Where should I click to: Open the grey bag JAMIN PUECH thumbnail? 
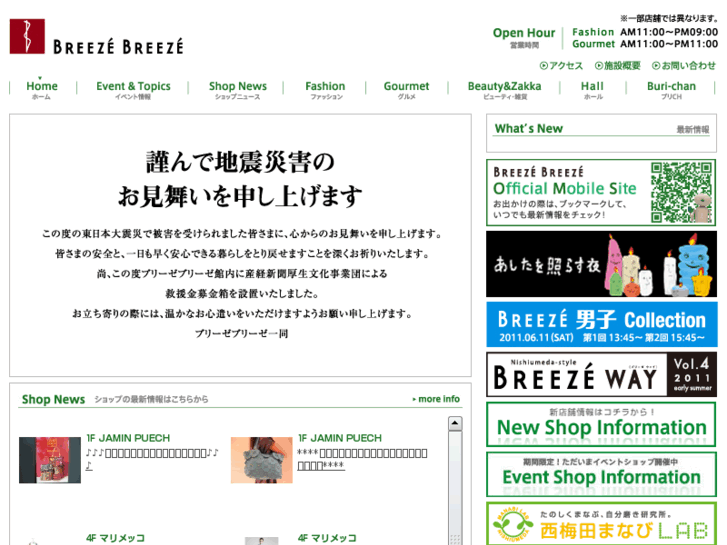click(x=261, y=460)
